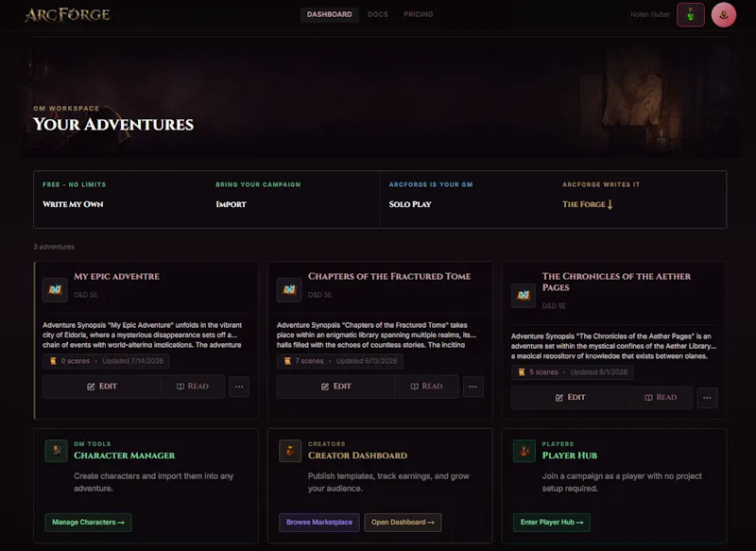This screenshot has height=551, width=756.
Task: Click the Player Hub heading
Action: [x=570, y=456]
